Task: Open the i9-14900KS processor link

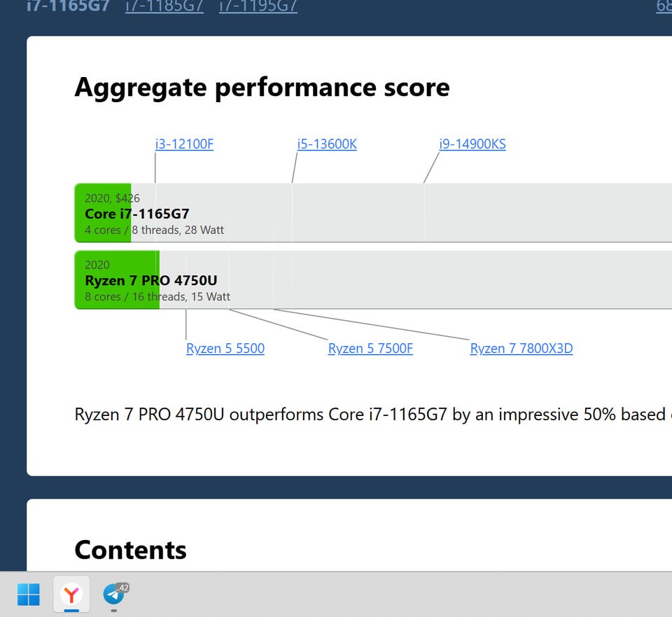Action: [x=472, y=144]
